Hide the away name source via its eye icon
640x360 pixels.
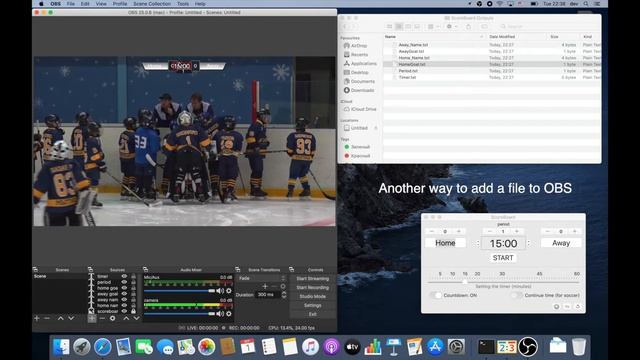(x=124, y=299)
